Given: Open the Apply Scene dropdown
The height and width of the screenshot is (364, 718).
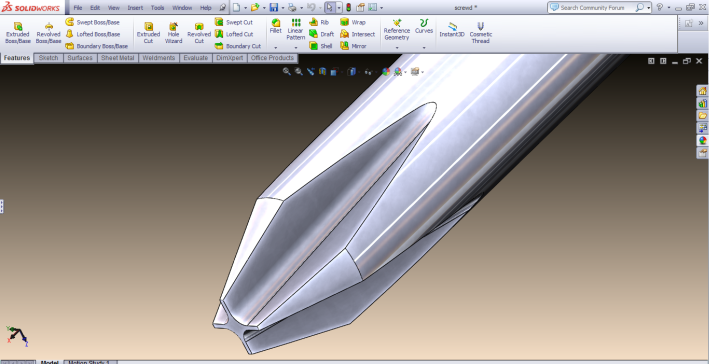Looking at the screenshot, I should pyautogui.click(x=399, y=71).
